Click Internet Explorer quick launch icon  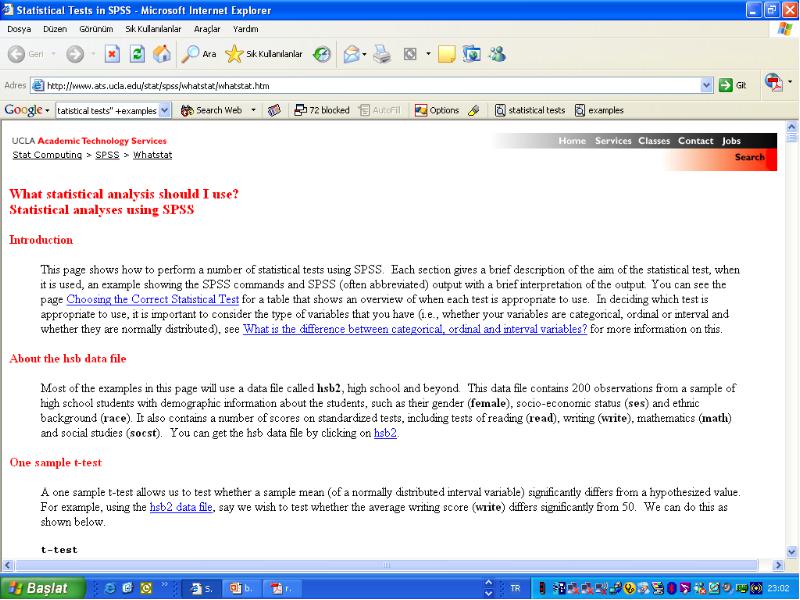110,588
